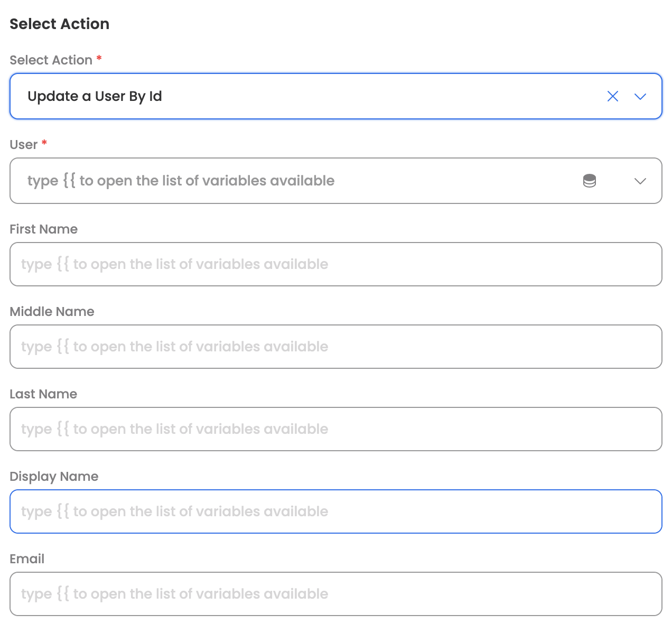Click into the First Name input
Screen dimensions: 672x633
pos(336,264)
